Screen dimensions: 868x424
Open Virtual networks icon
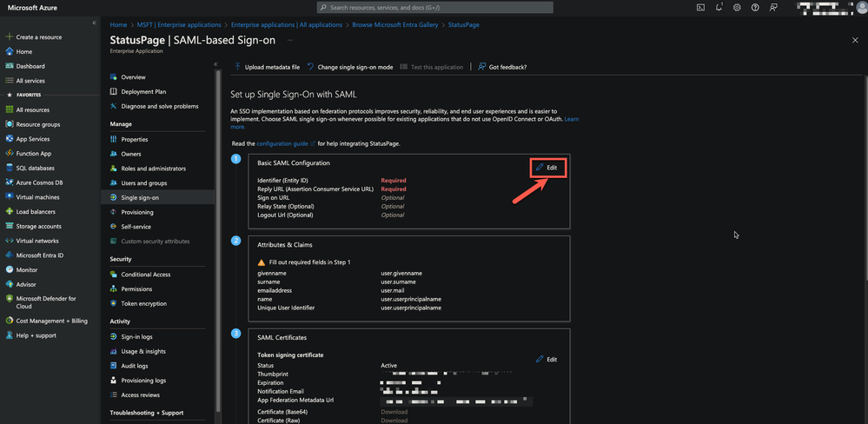pyautogui.click(x=9, y=241)
